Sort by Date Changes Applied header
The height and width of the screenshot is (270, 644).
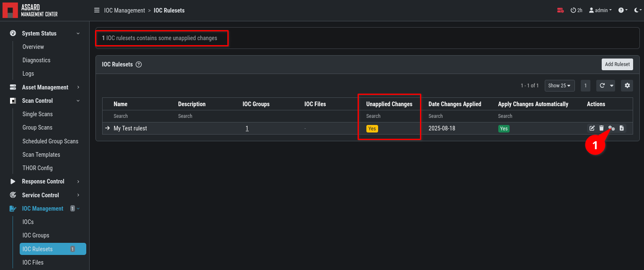[455, 104]
